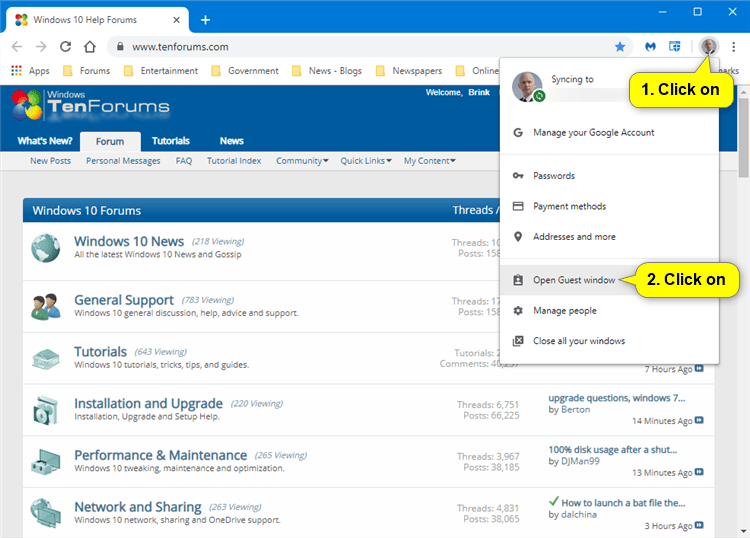Open the Government bookmark folder

click(244, 71)
